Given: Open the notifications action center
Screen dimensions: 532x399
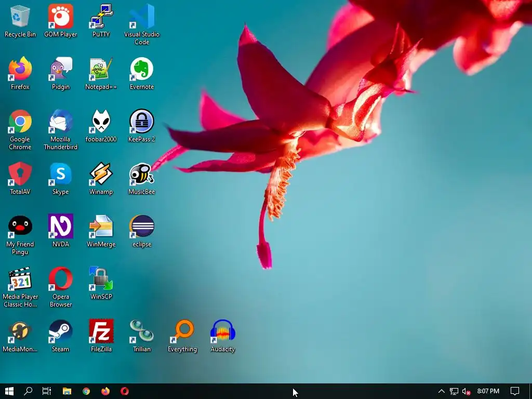Looking at the screenshot, I should point(515,391).
